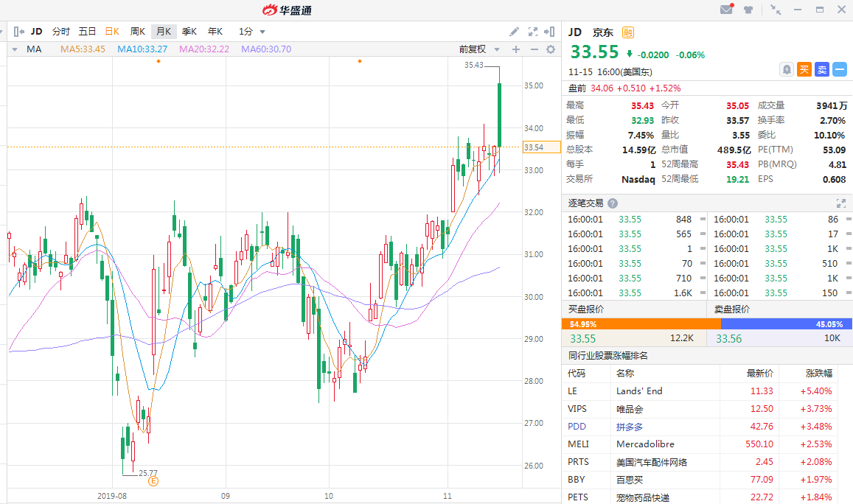Click the 同行业股票涨幅排名 section title
Screen dimensions: 853x504
click(x=607, y=356)
